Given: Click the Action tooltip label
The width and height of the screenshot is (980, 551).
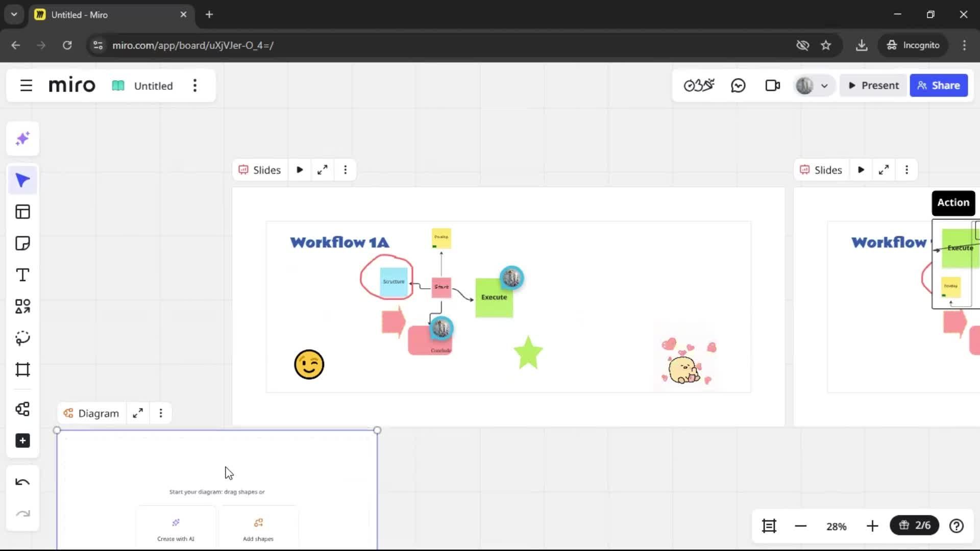Looking at the screenshot, I should [x=953, y=203].
